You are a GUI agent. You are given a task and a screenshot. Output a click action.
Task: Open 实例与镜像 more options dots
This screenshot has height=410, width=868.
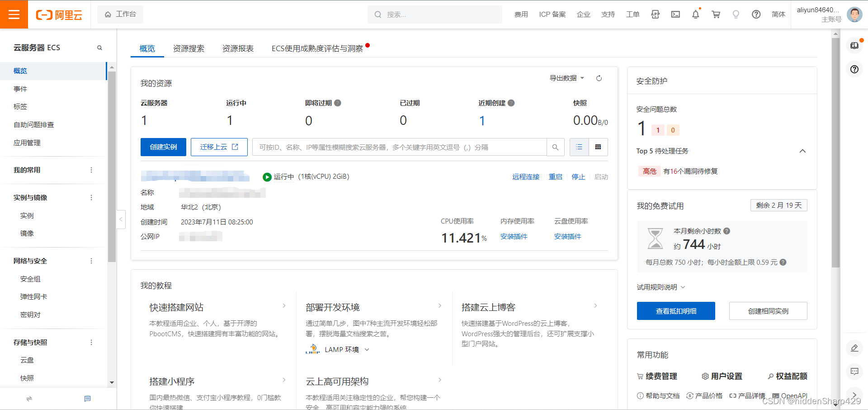pyautogui.click(x=91, y=198)
